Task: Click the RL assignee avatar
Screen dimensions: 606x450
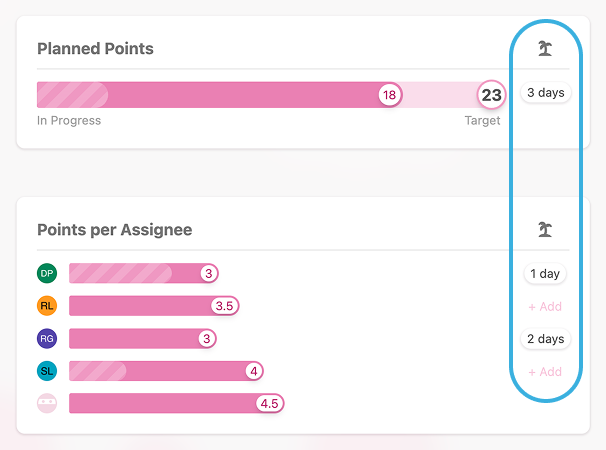Action: (47, 306)
